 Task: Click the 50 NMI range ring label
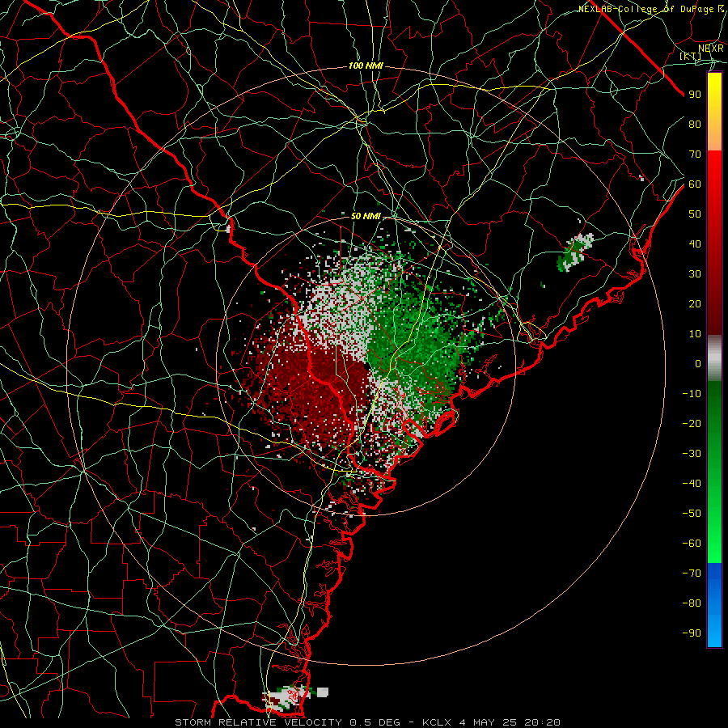pos(366,216)
